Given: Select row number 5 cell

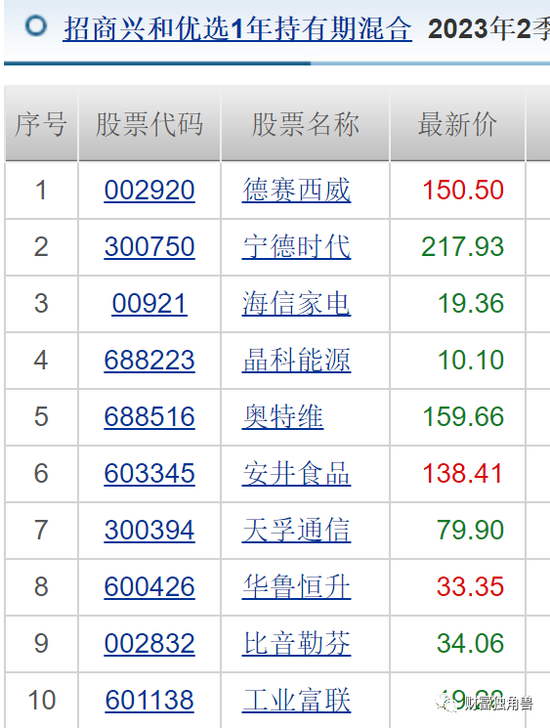Looking at the screenshot, I should [x=41, y=417].
